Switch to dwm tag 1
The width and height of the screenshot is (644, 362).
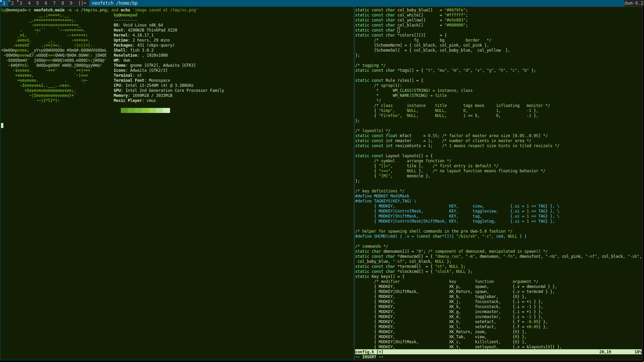tap(4, 3)
